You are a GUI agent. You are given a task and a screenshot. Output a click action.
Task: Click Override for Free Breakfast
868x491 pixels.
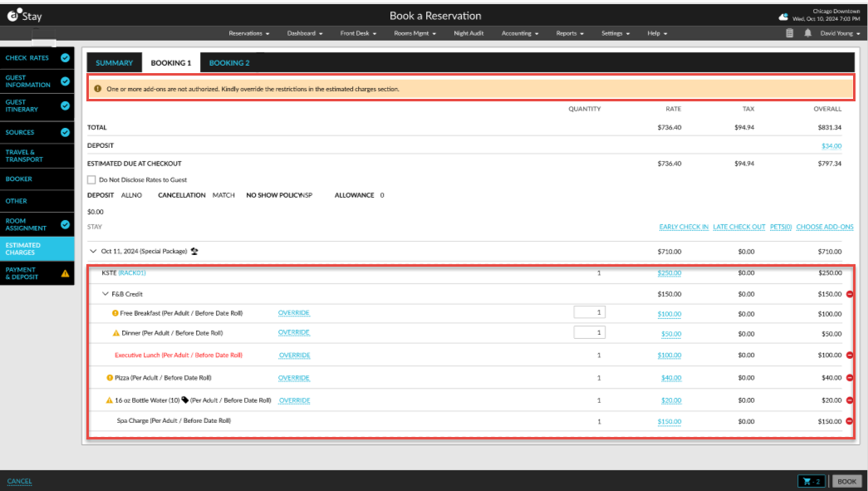point(294,313)
